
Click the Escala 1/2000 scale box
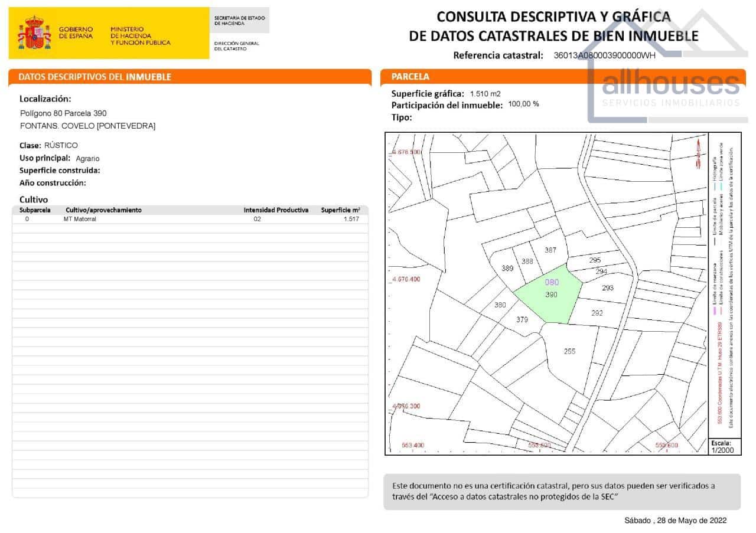tap(725, 447)
